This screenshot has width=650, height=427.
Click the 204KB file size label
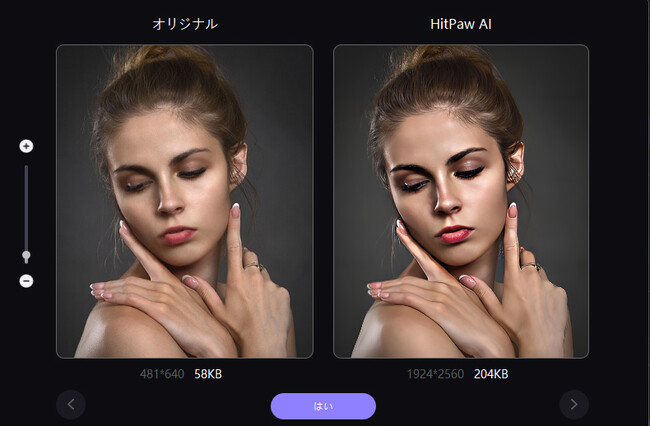coord(491,374)
